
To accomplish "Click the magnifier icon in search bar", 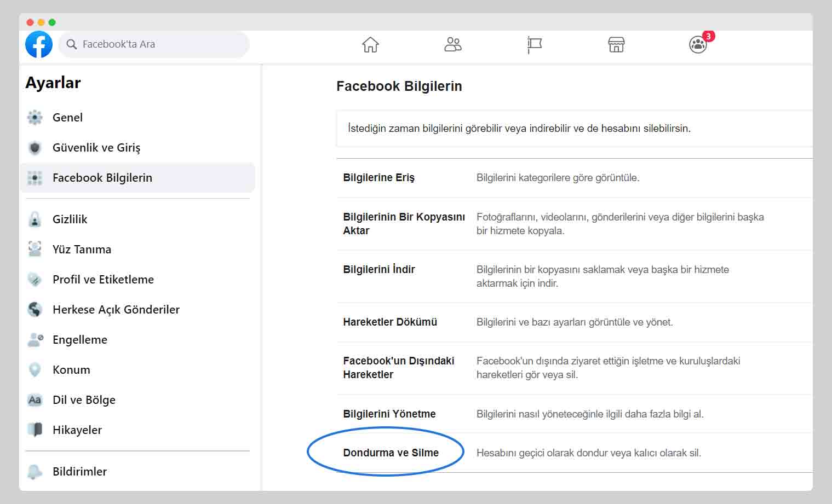I will 71,44.
